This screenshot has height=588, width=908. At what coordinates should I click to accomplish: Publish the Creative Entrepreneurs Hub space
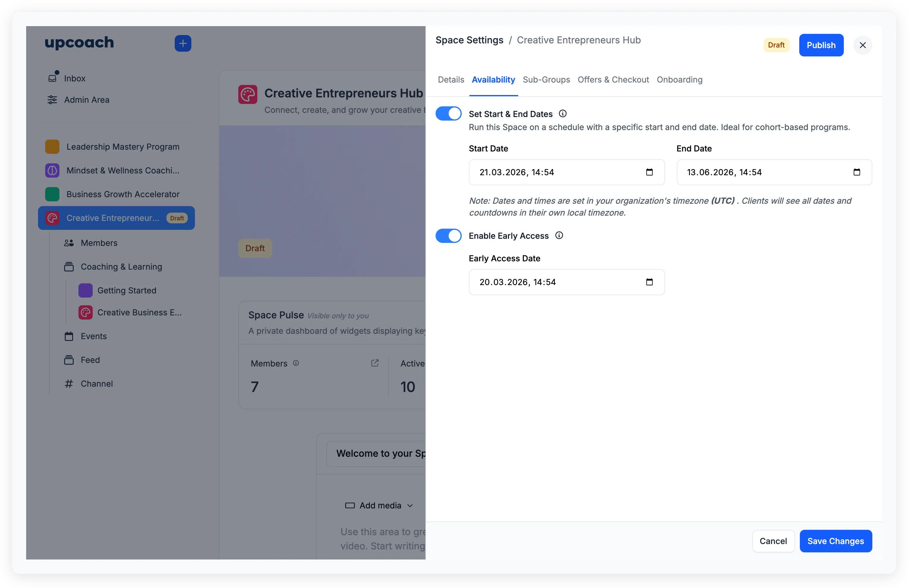point(821,45)
